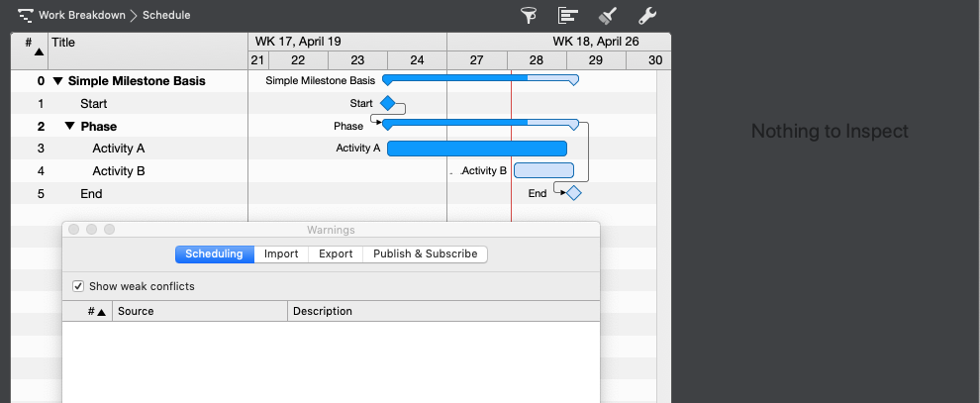Screen dimensions: 980x403
Task: Select the Activity B row
Action: tap(119, 171)
